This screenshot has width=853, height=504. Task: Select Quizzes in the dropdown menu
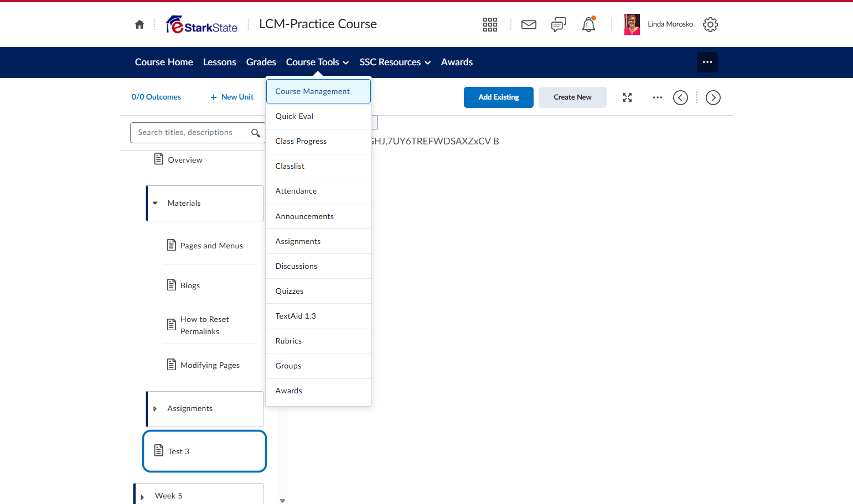318,291
